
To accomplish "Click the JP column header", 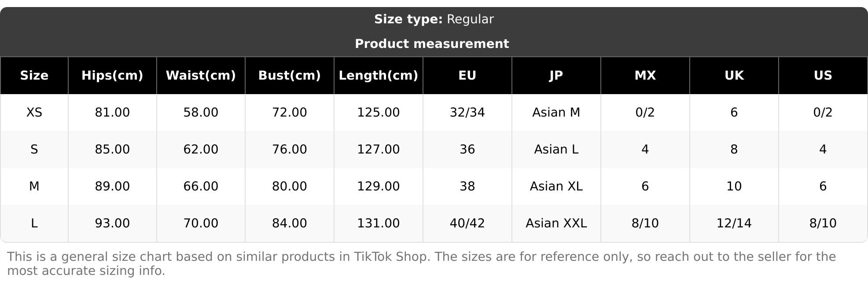I will coord(556,76).
